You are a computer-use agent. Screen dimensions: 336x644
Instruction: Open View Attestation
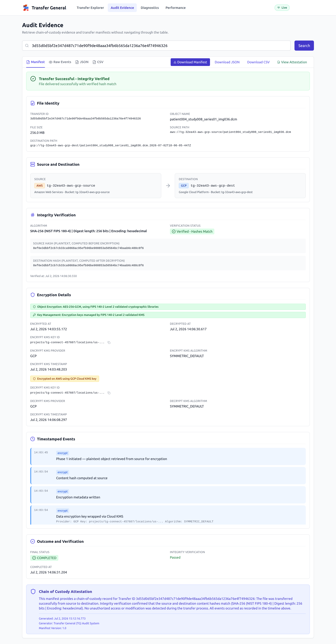point(292,62)
